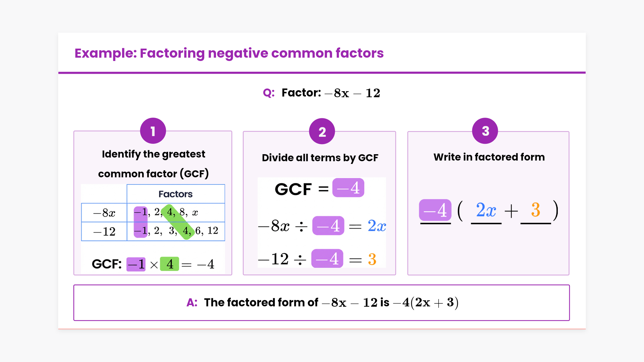Click the purple −1 box in GCF equation
The width and height of the screenshot is (644, 362).
[x=136, y=264]
